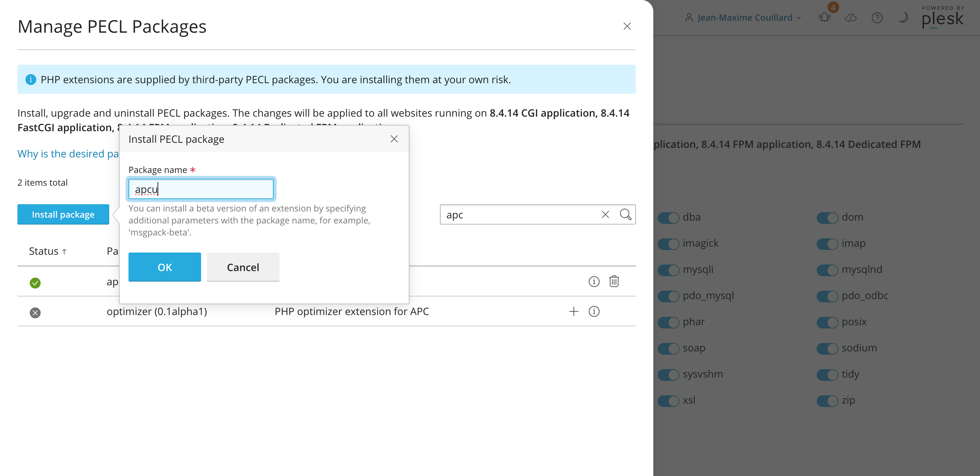The image size is (980, 476).
Task: Click the Install package button
Action: pyautogui.click(x=63, y=214)
